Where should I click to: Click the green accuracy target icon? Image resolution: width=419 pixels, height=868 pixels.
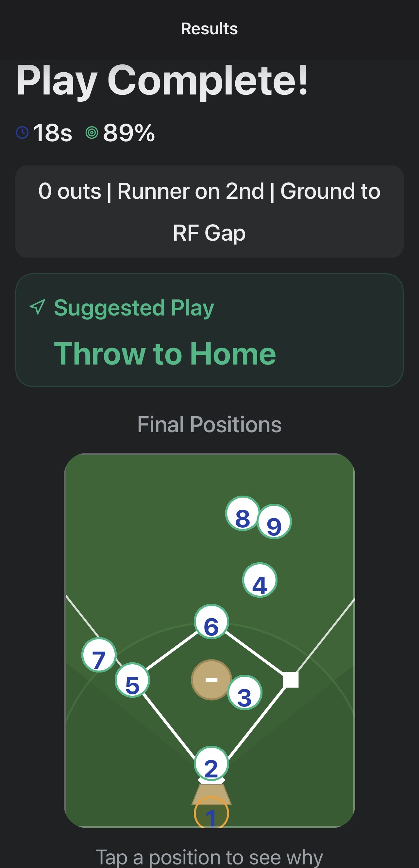pyautogui.click(x=92, y=132)
